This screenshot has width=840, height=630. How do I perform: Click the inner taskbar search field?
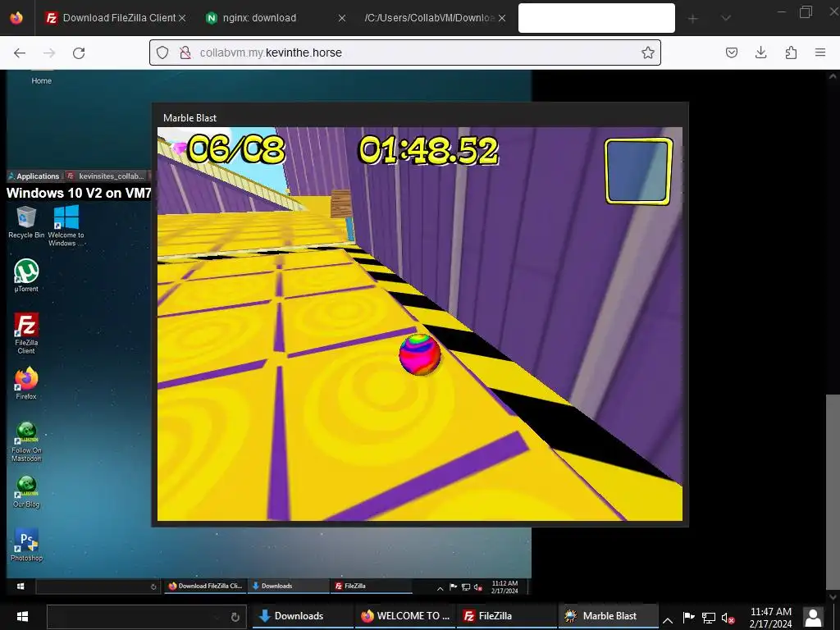(98, 586)
